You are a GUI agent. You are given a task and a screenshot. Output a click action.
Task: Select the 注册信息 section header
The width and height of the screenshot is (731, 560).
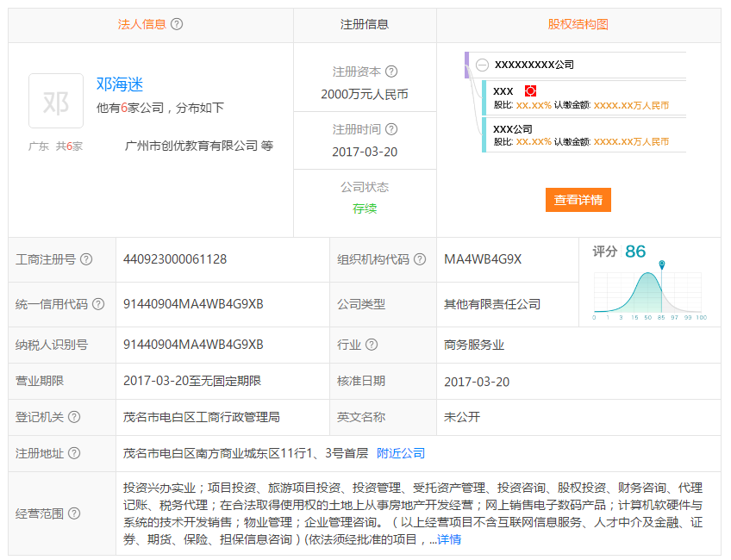pyautogui.click(x=365, y=24)
